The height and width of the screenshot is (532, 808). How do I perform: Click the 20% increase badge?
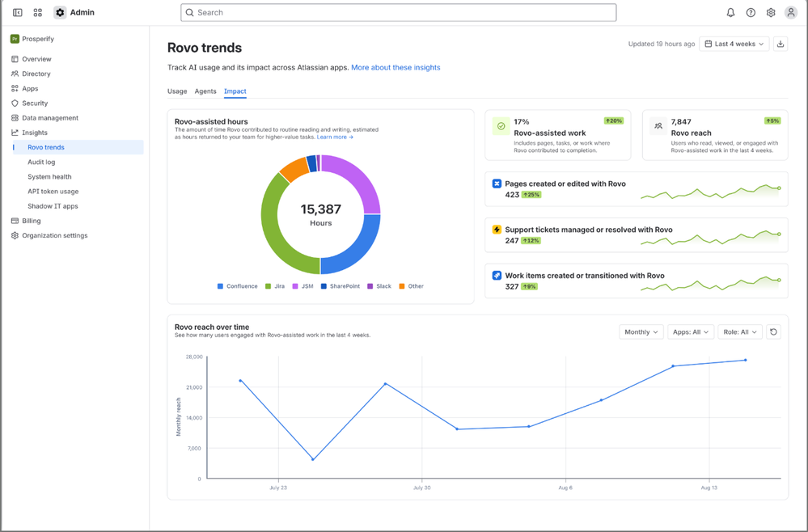(x=614, y=120)
